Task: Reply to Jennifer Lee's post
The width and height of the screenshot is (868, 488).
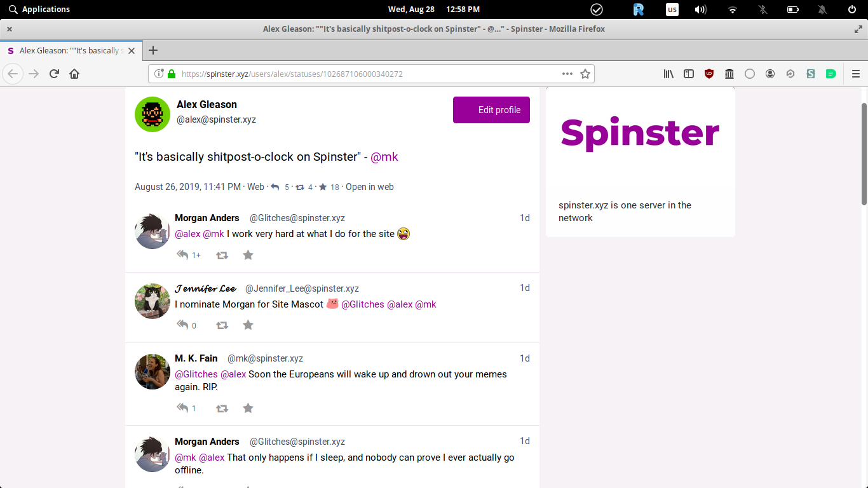Action: pos(183,325)
